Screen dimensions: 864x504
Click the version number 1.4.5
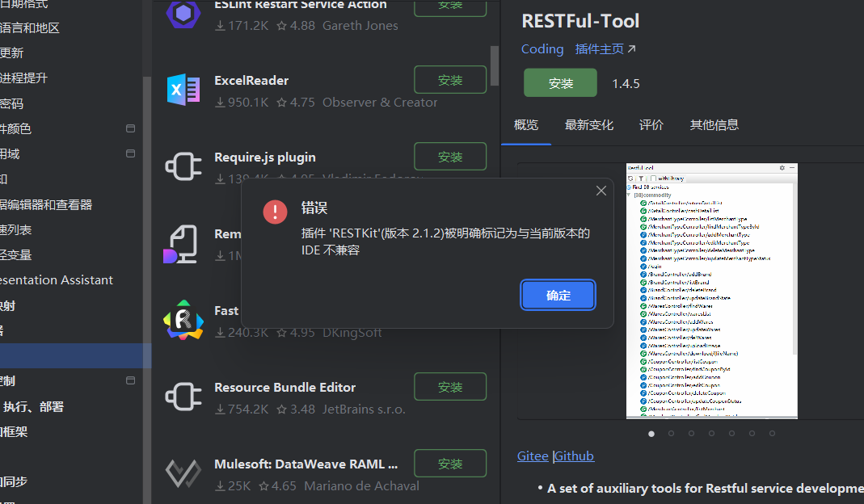[x=626, y=84]
